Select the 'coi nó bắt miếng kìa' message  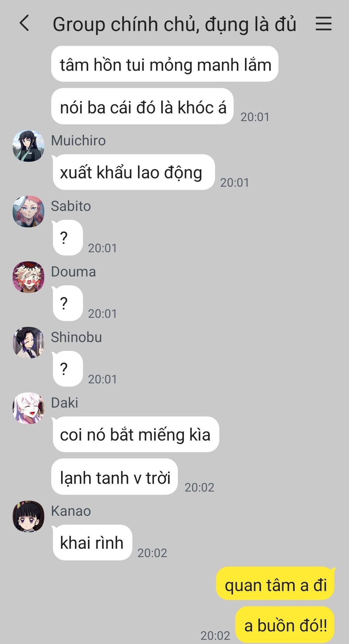[135, 434]
